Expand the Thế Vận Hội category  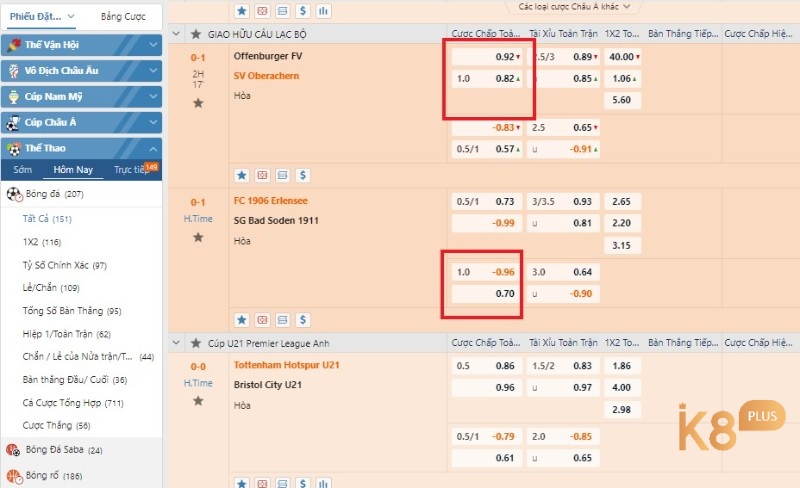pos(153,45)
